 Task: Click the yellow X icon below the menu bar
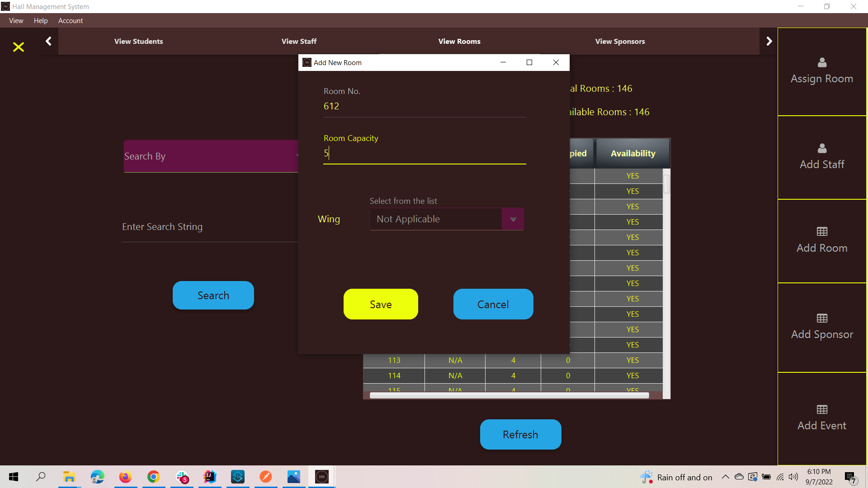tap(18, 47)
